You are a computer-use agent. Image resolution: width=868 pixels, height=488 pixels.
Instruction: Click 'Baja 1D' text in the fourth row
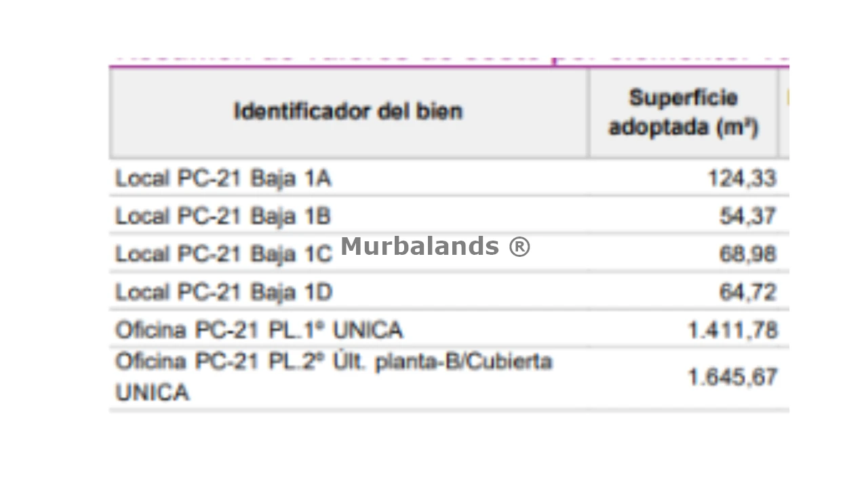[292, 292]
